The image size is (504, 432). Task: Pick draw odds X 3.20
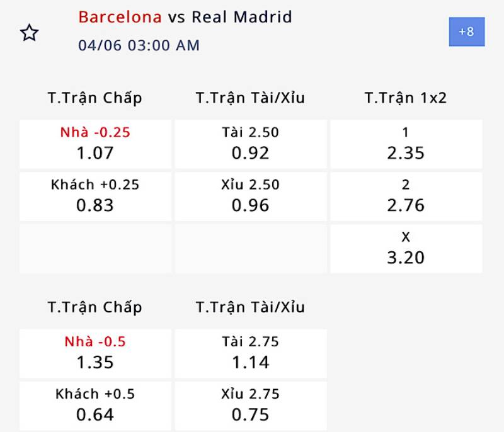406,248
